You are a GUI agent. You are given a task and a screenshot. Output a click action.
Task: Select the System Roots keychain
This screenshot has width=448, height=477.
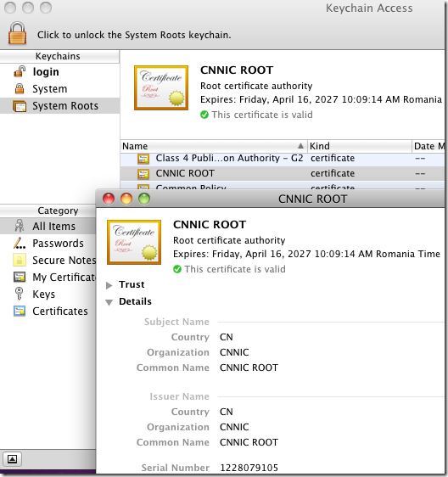coord(59,106)
